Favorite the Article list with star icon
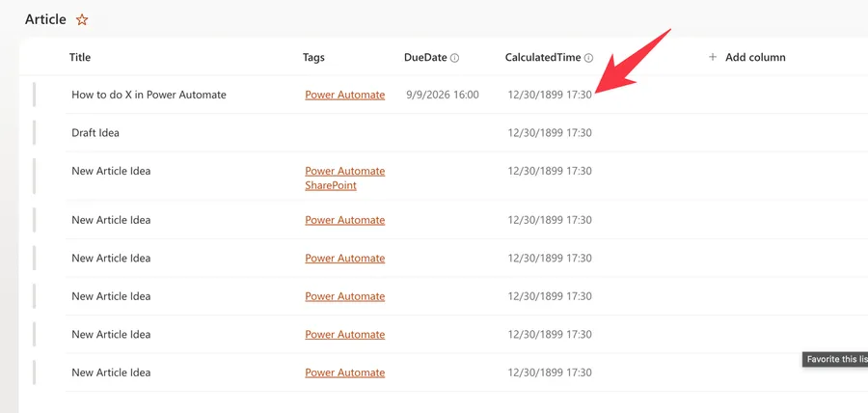This screenshot has width=868, height=413. point(82,20)
